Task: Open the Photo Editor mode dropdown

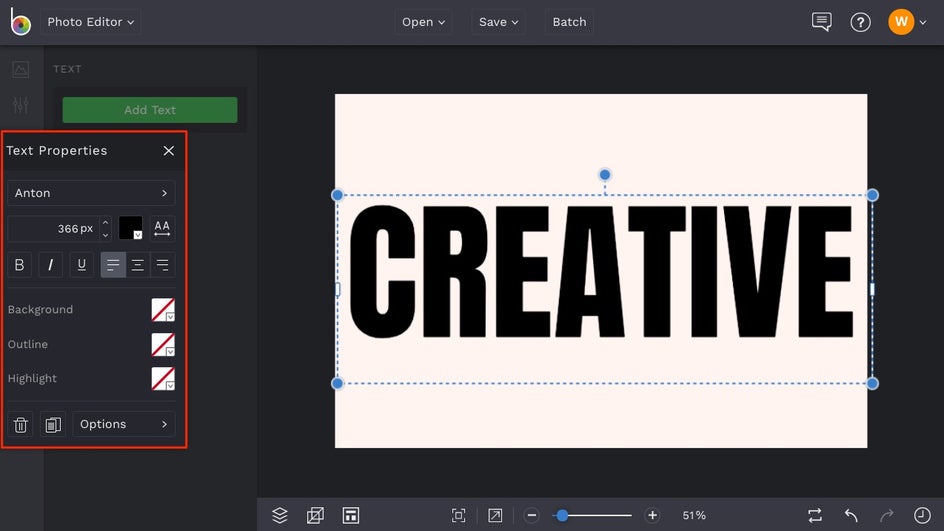Action: pos(91,22)
